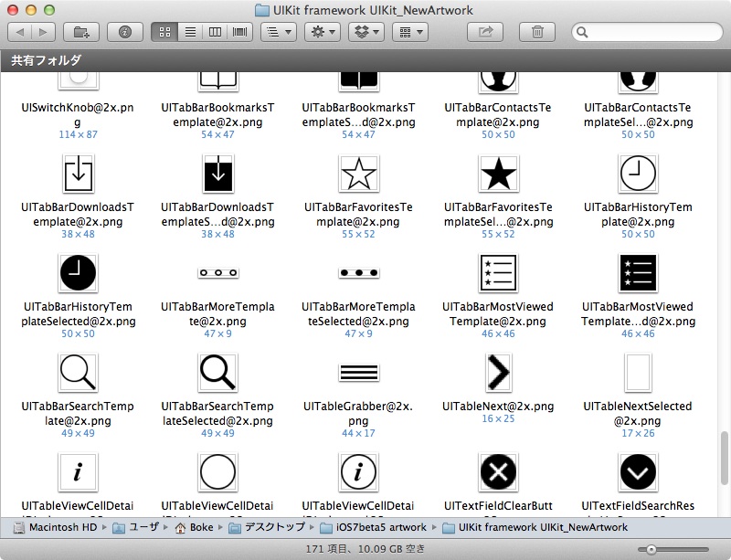Select the UITabBarDownloadsTemplate@2x.png thumbnail
Viewport: 731px width, 560px height.
(79, 174)
